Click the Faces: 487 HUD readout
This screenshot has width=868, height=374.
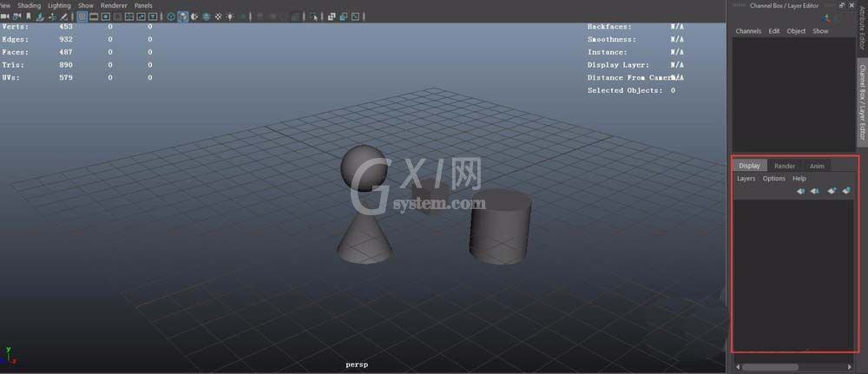(x=37, y=52)
